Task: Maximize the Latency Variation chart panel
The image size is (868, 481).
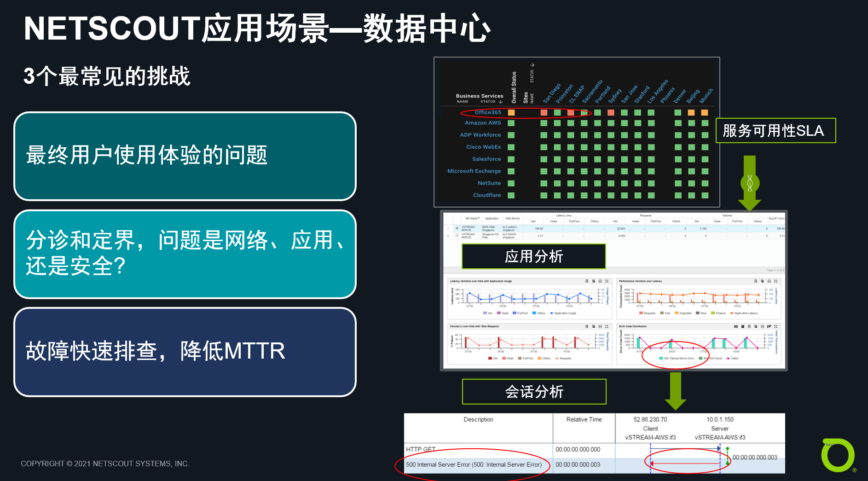Action: coord(607,281)
